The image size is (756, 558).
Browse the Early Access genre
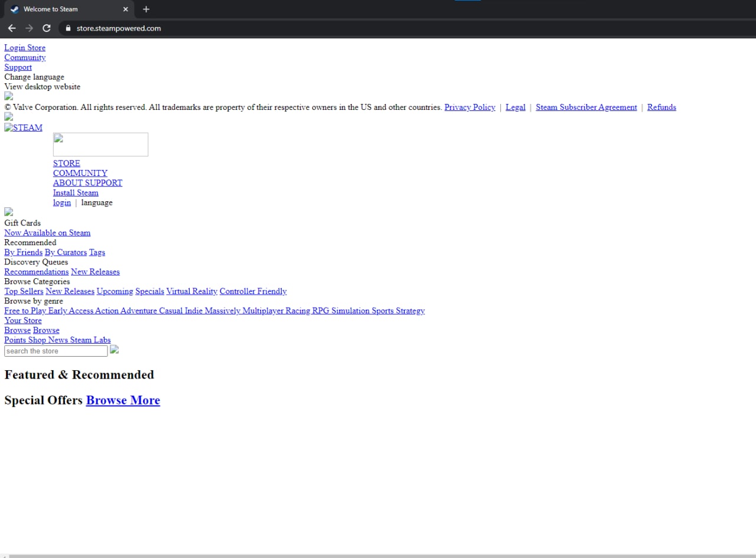point(70,311)
